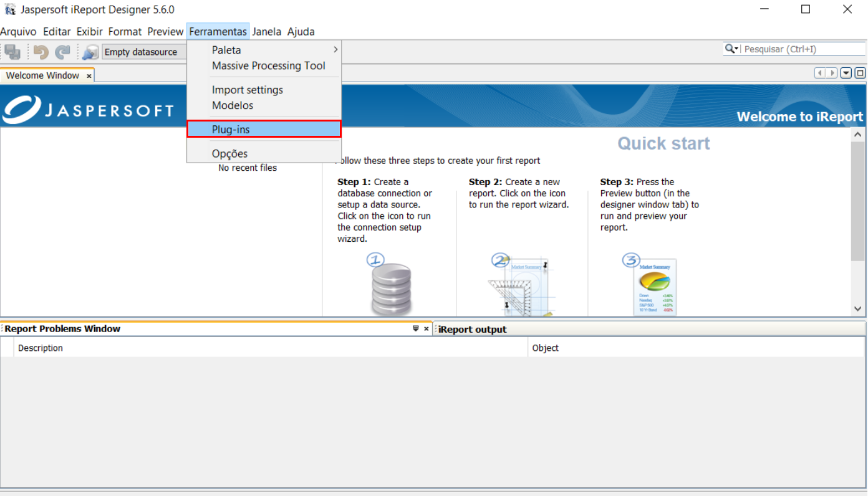Click the Step 1 database icon
Viewport: 868px width, 496px height.
pos(390,284)
